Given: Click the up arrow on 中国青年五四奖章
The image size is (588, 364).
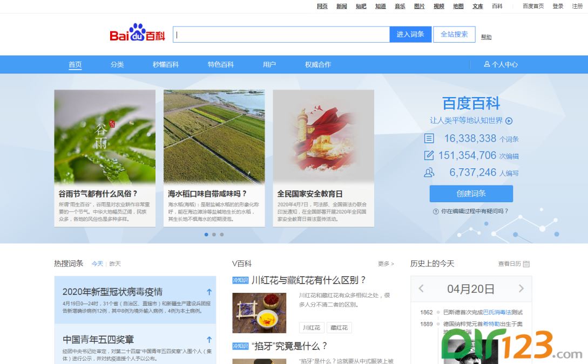Looking at the screenshot, I should tap(209, 340).
